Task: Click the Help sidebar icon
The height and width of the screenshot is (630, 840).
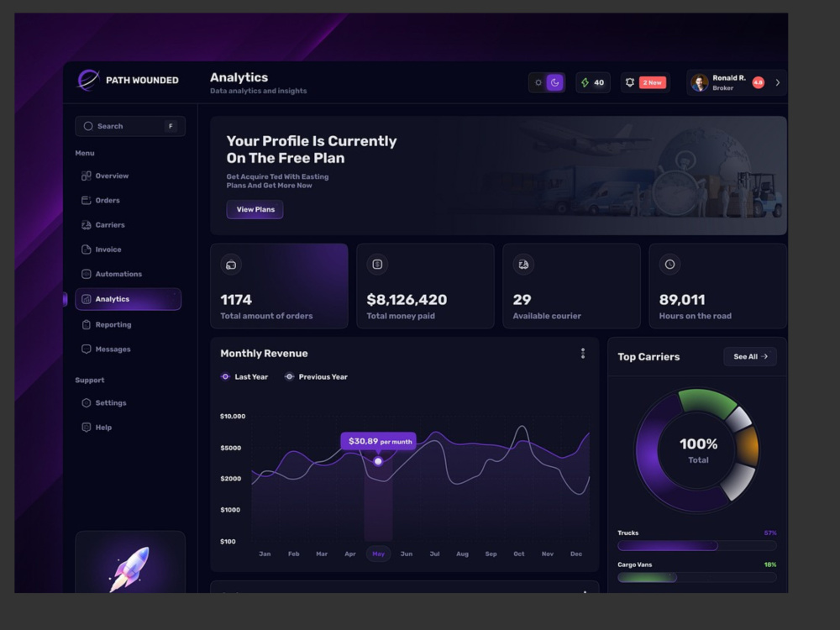Action: click(87, 428)
